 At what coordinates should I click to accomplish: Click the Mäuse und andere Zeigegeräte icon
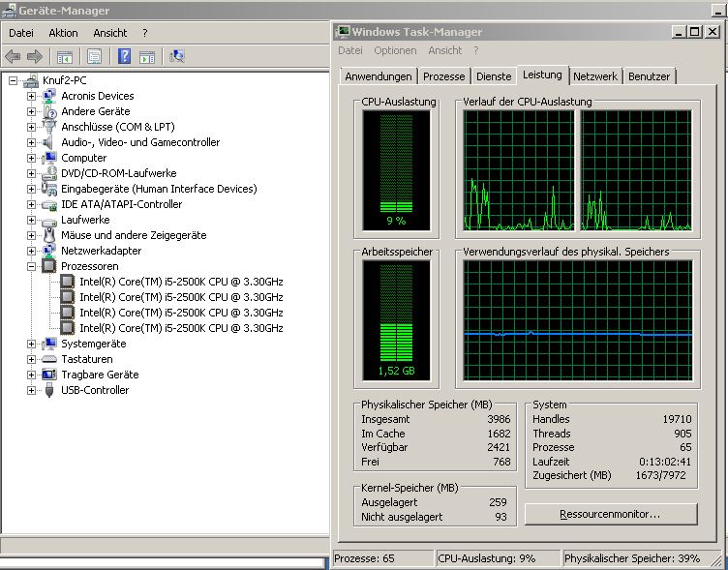click(x=48, y=235)
